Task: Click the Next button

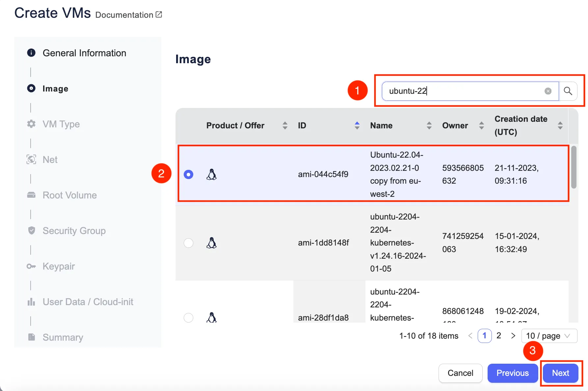Action: pyautogui.click(x=560, y=373)
